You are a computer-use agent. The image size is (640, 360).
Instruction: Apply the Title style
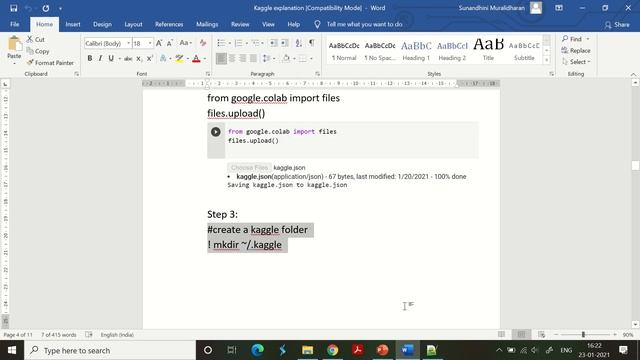point(488,50)
